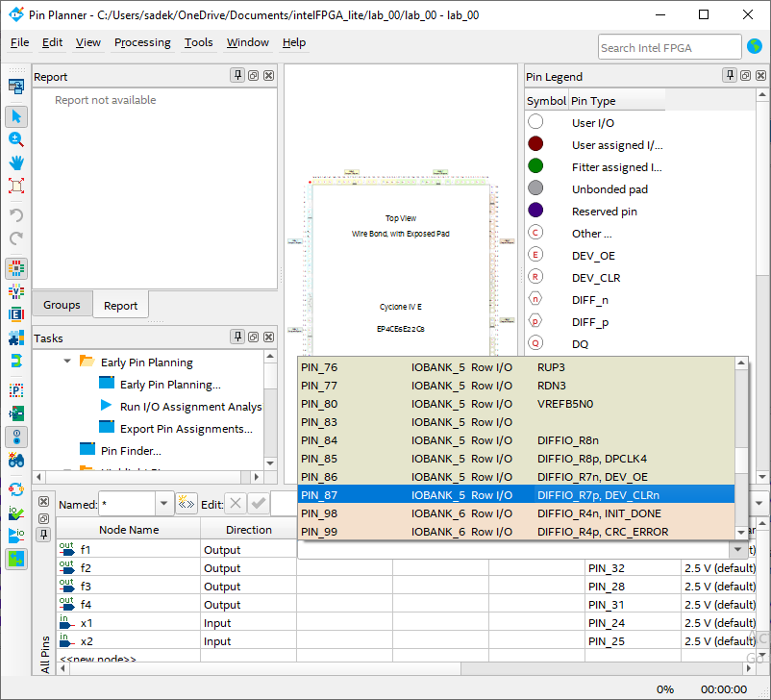Switch to the Groups tab
Viewport: 771px width, 700px height.
pos(62,305)
